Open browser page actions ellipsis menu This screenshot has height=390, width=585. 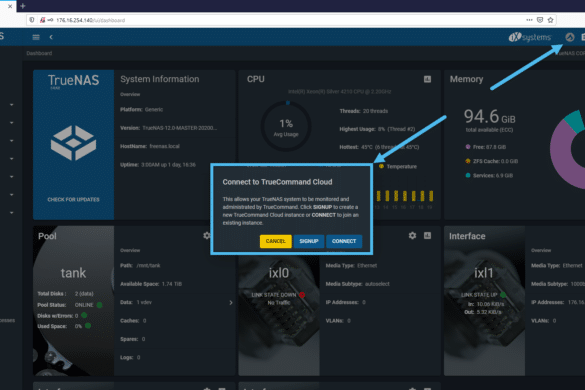point(529,20)
